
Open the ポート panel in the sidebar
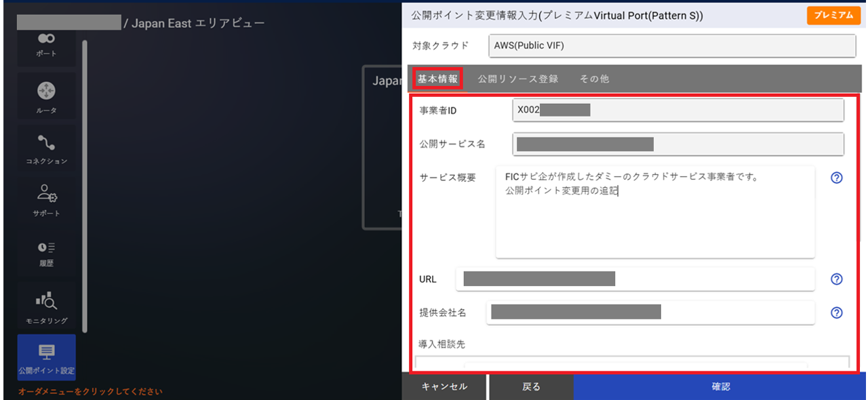(x=46, y=43)
